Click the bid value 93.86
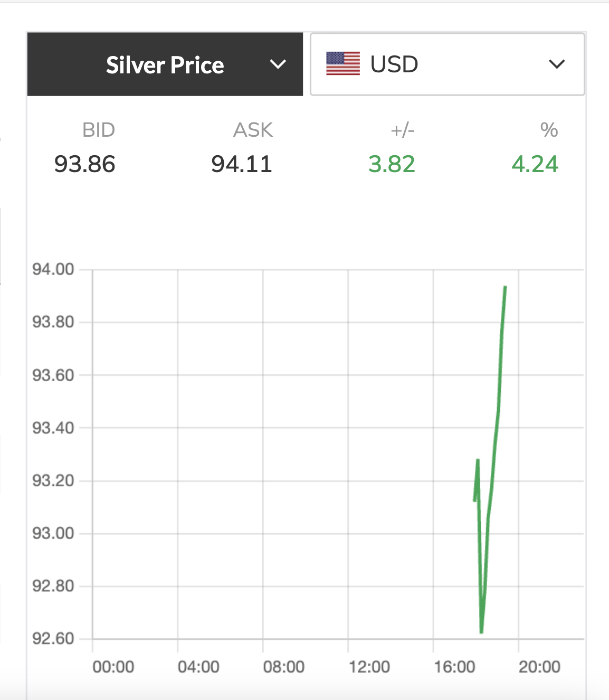Screen dimensions: 609x700 tap(84, 164)
